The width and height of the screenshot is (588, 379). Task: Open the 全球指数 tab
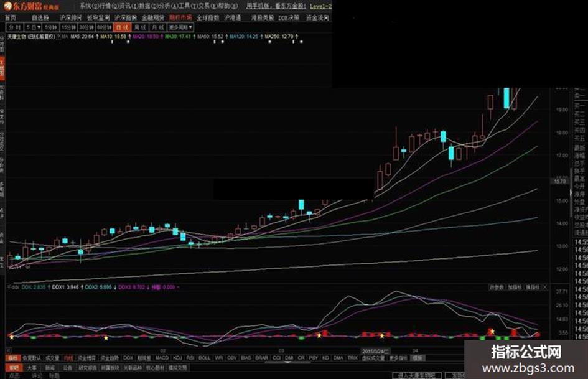click(208, 17)
